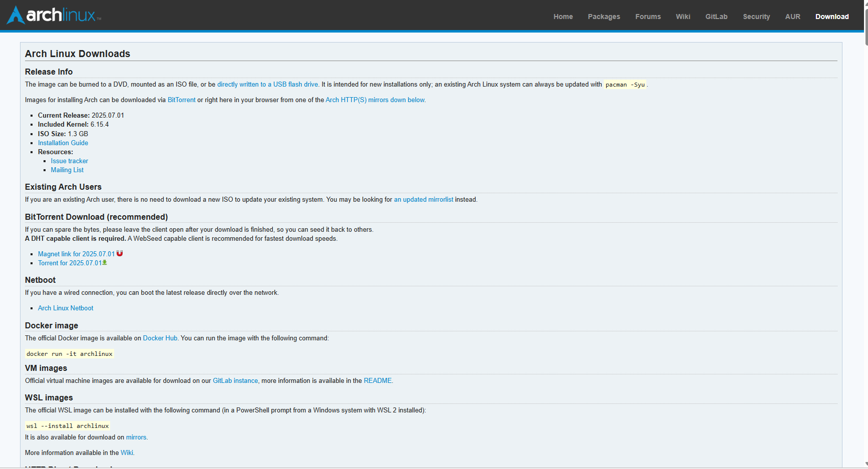Screen dimensions: 868x469
Task: Click the 'wsl --install archlinux' command
Action: 68,426
